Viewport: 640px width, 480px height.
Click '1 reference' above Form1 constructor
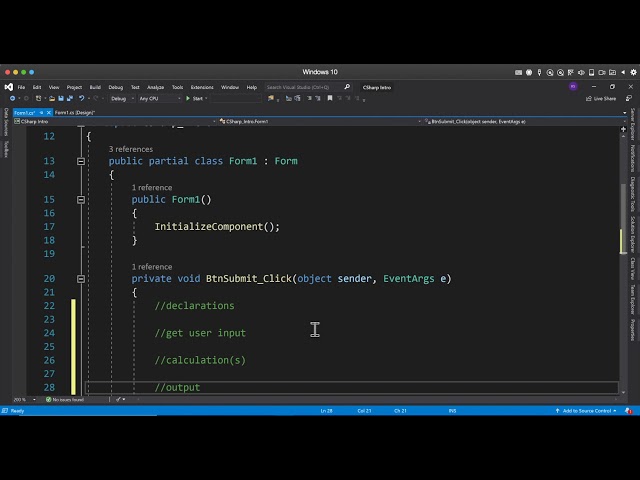click(152, 187)
